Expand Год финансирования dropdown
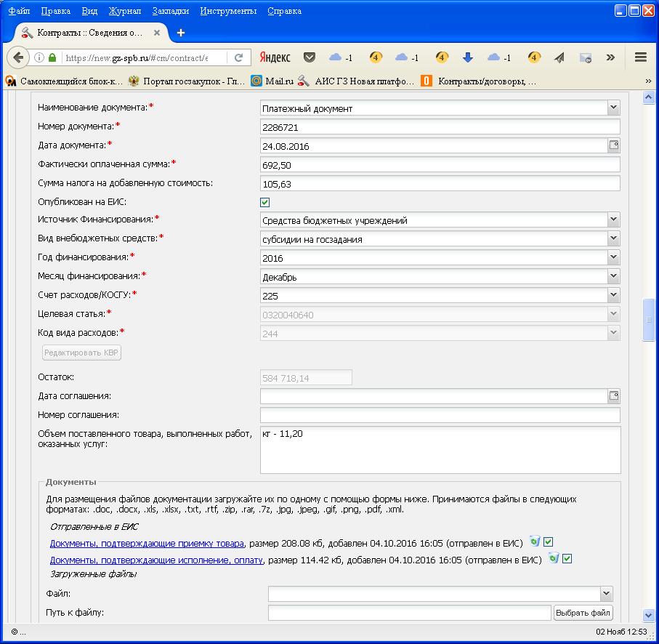The image size is (659, 644). point(614,257)
